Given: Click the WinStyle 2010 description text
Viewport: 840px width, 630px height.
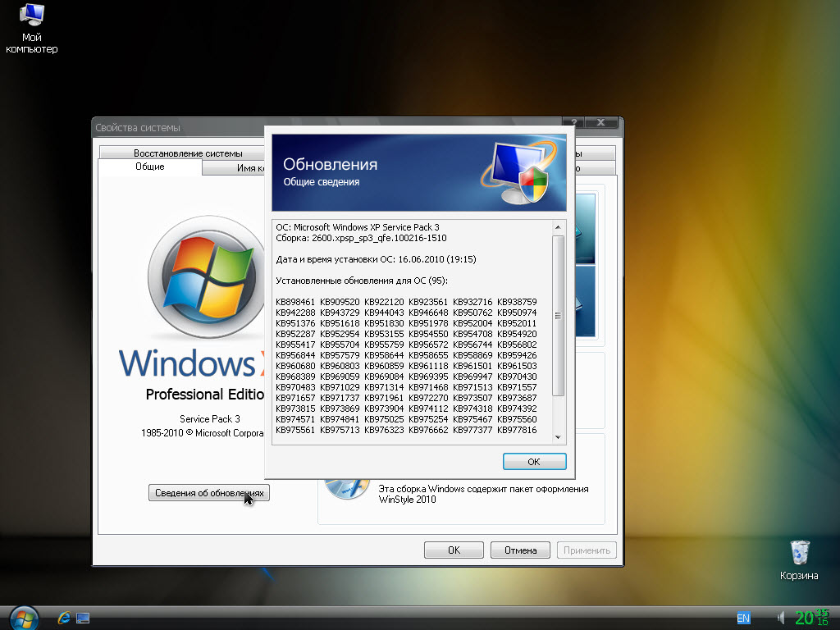Looking at the screenshot, I should 483,494.
